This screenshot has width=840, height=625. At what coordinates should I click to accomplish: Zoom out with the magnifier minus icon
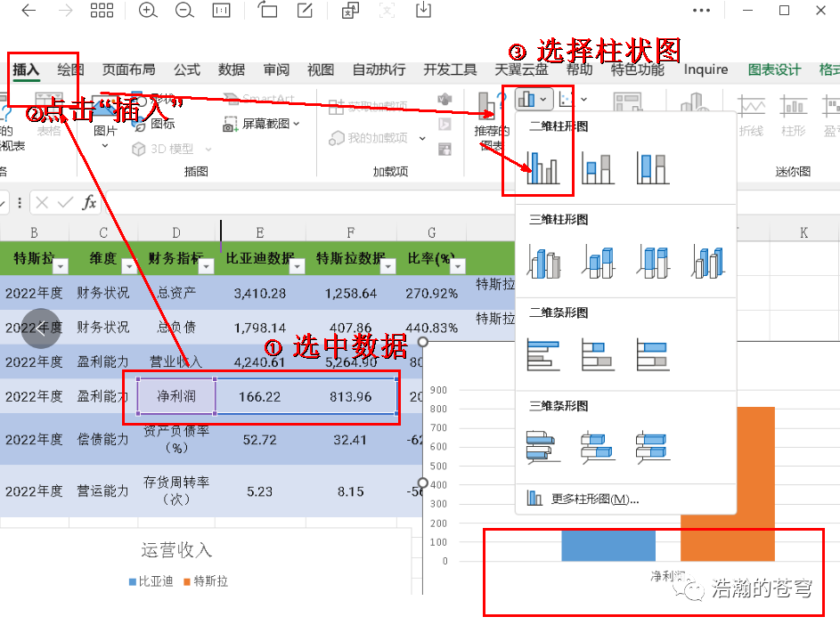click(x=184, y=10)
